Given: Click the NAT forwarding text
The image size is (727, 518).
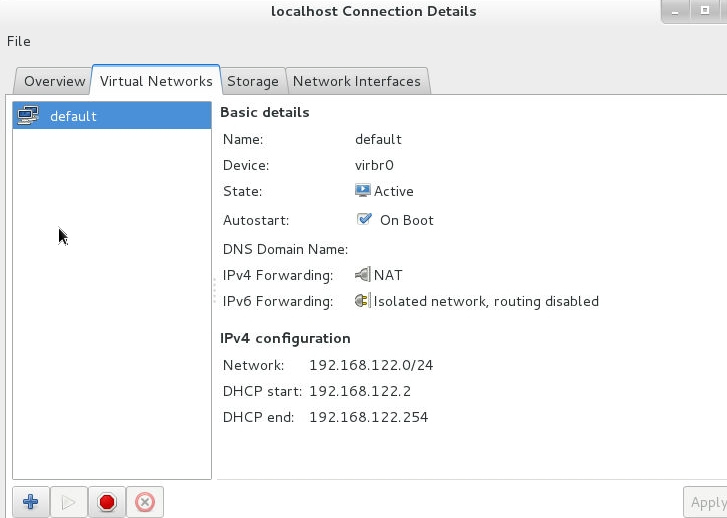Looking at the screenshot, I should coord(388,275).
